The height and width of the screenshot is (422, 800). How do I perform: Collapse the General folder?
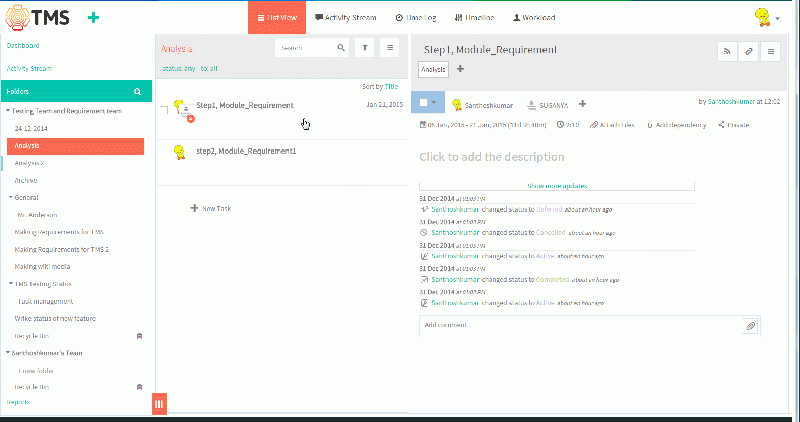(x=11, y=197)
